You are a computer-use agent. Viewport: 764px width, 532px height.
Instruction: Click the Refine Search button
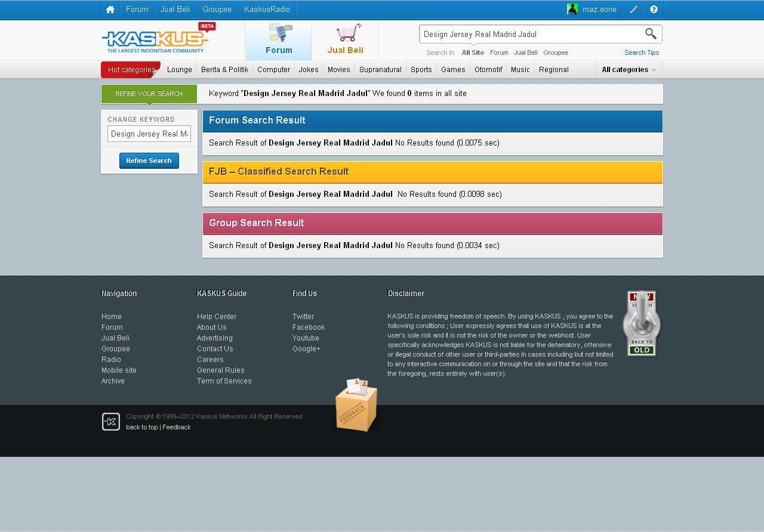[149, 160]
